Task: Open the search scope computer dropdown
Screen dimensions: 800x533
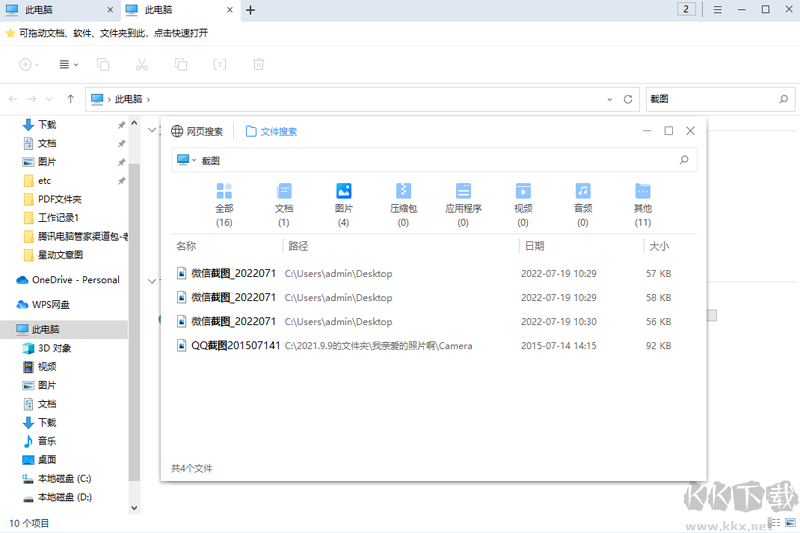Action: coord(186,160)
